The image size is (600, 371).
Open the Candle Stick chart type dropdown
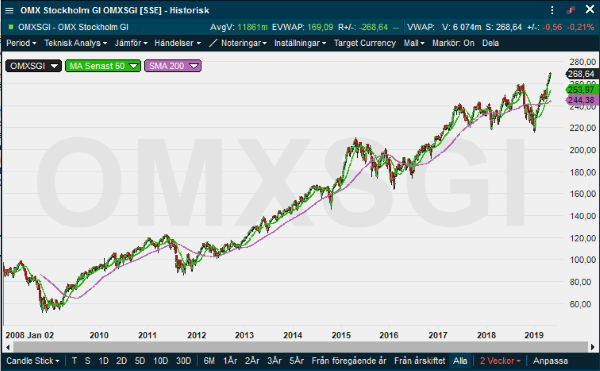[x=33, y=361]
